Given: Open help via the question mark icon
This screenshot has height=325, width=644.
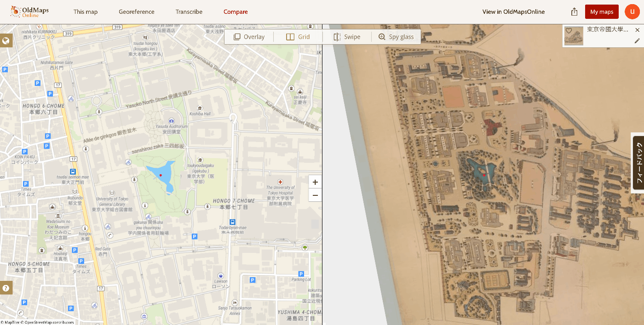Looking at the screenshot, I should coord(6,288).
